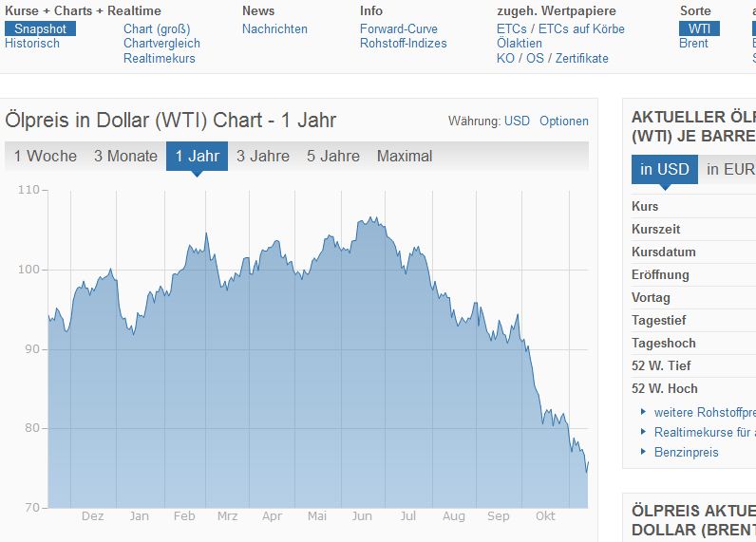Switch price display to in EUR
The width and height of the screenshot is (756, 542).
(x=726, y=170)
